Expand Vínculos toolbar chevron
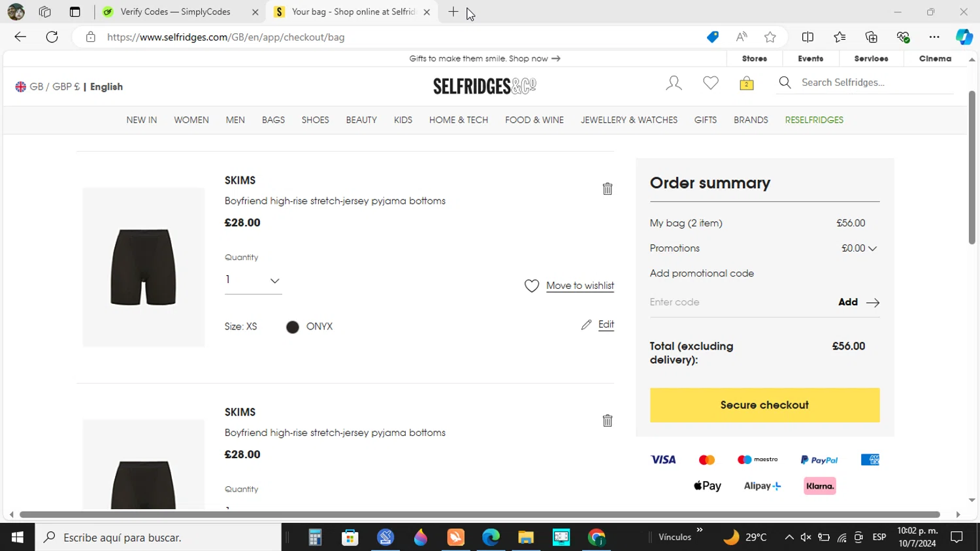 [x=700, y=530]
